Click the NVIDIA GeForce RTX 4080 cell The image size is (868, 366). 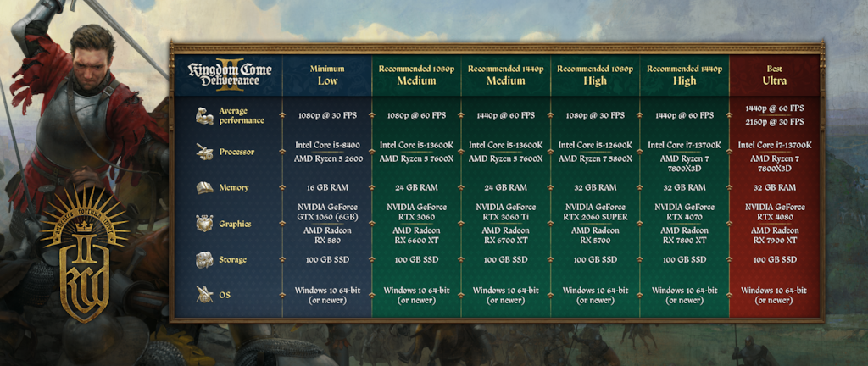click(774, 213)
